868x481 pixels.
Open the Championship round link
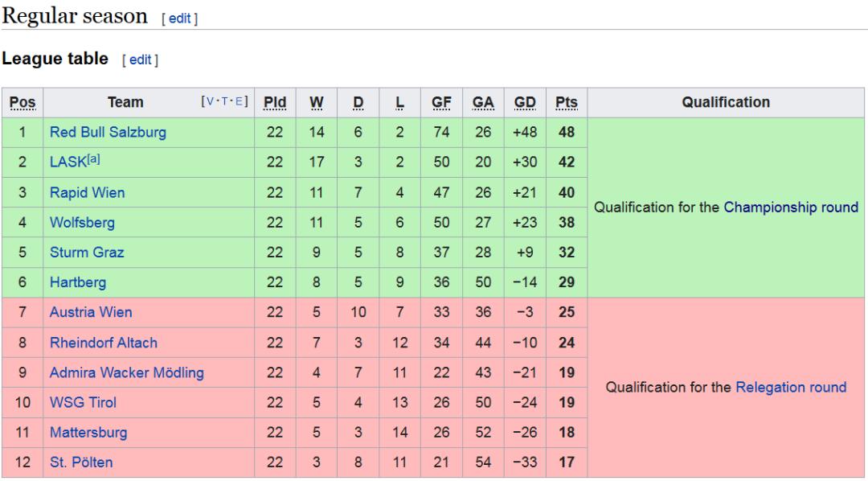[791, 208]
